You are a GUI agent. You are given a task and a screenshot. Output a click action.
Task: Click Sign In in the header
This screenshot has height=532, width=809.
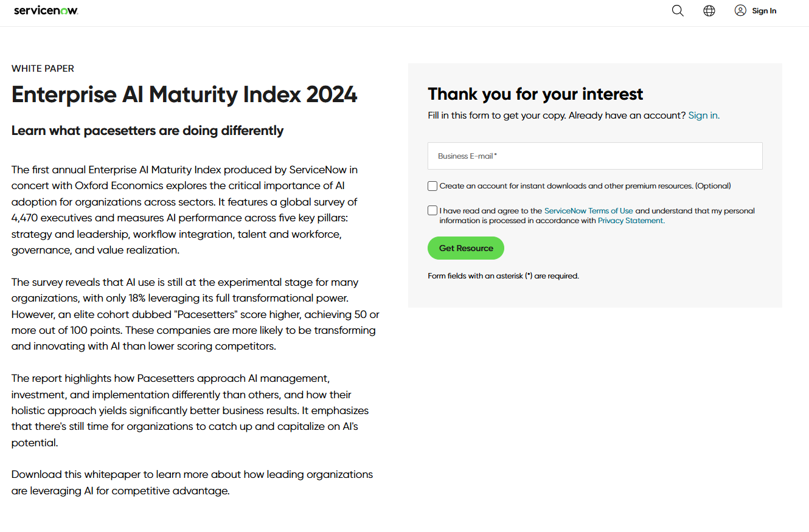coord(764,11)
